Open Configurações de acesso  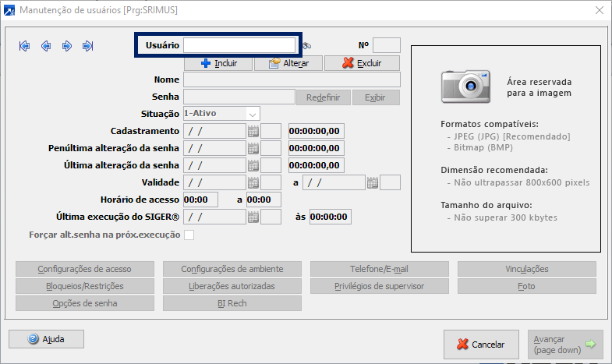coord(85,269)
